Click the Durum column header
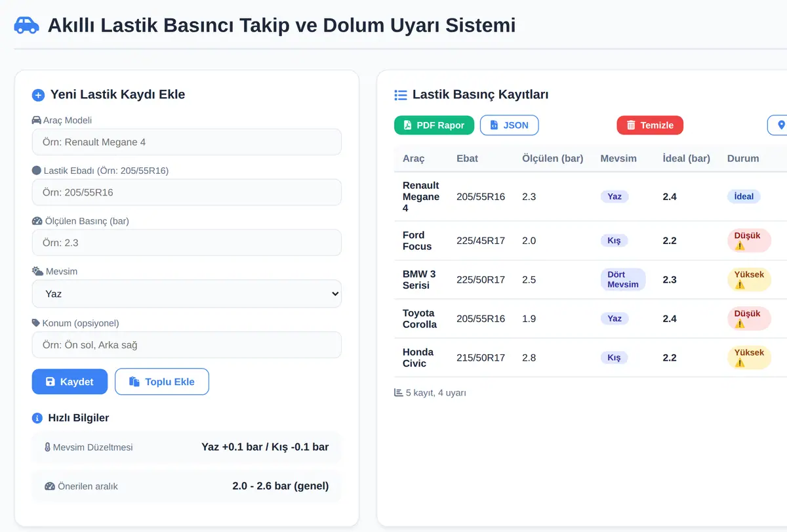The image size is (787, 532). pos(743,158)
